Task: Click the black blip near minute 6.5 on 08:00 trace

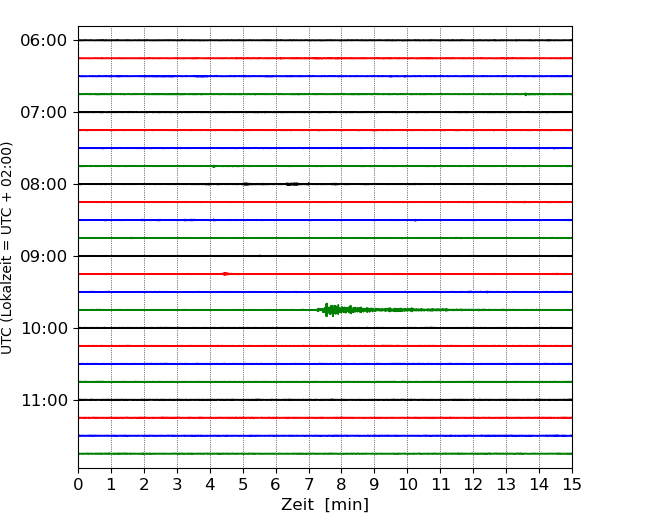Action: pos(292,184)
